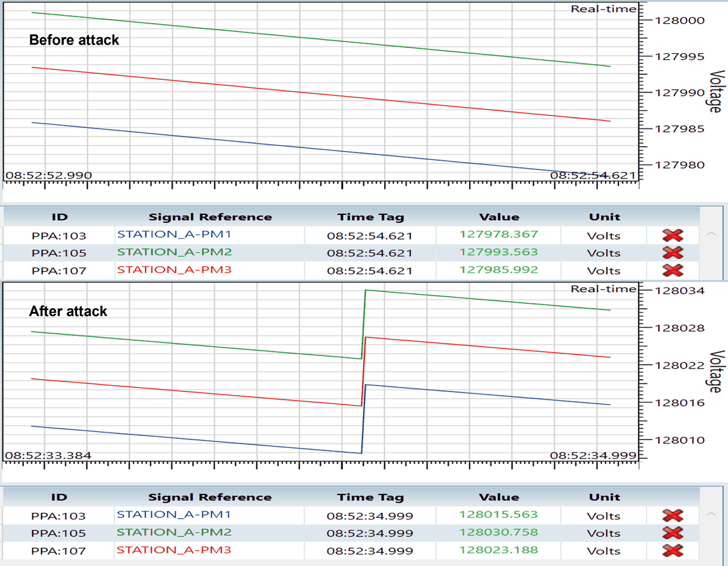The width and height of the screenshot is (728, 566).
Task: Click value 127978.367
Action: (499, 235)
